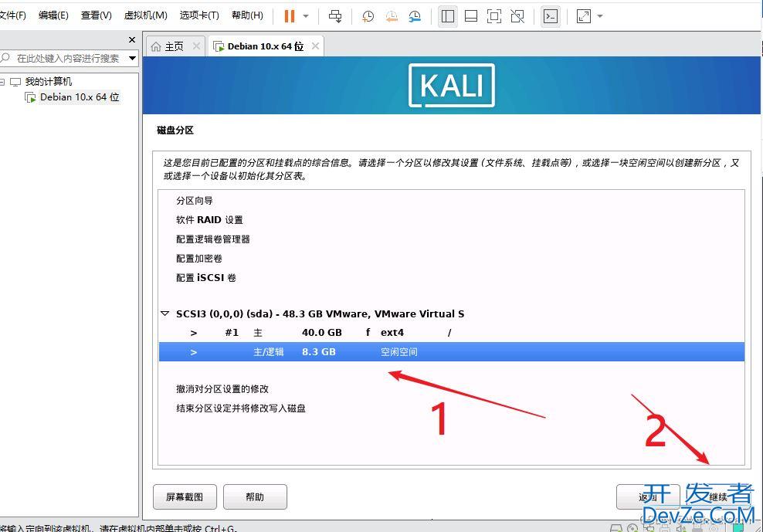
Task: Open the snapshot manager wrench icon
Action: coord(415,16)
